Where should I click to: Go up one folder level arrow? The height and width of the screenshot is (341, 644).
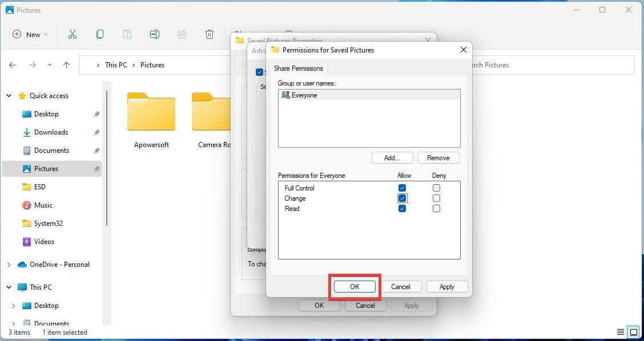[66, 65]
